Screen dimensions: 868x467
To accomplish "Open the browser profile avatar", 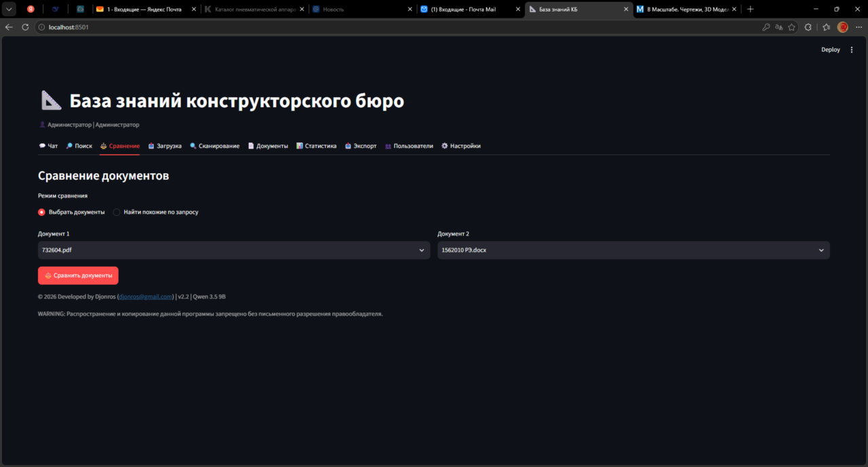I will pyautogui.click(x=843, y=27).
